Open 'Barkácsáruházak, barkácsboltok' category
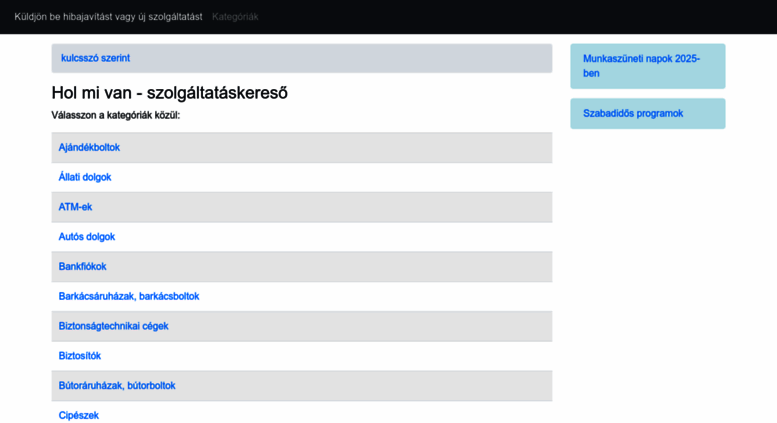The height and width of the screenshot is (423, 777). click(129, 296)
